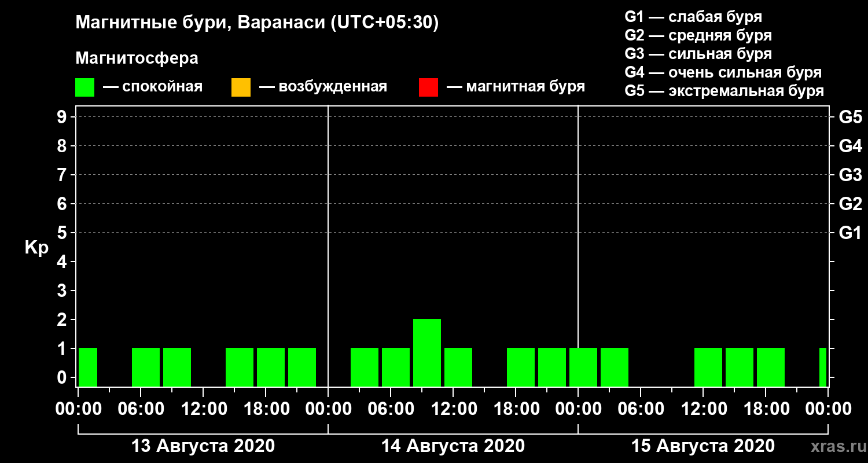
Task: Click the '06:00' time label for 15 August
Action: click(x=641, y=409)
